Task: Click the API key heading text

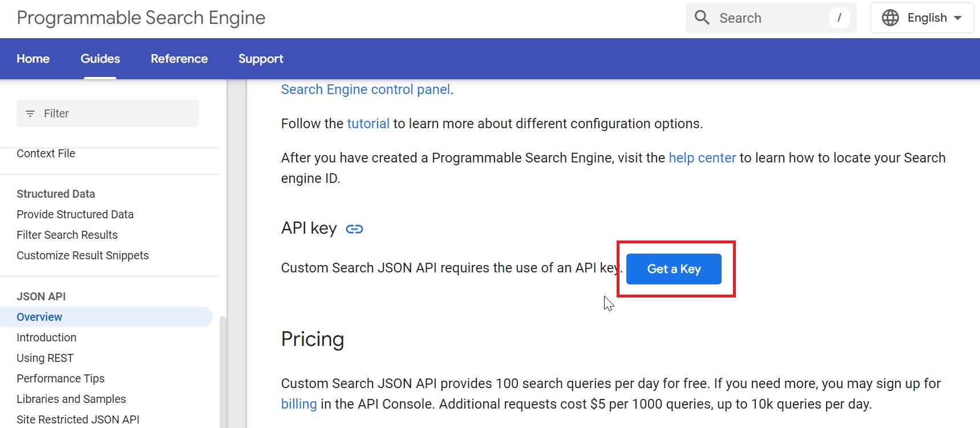Action: [x=309, y=228]
